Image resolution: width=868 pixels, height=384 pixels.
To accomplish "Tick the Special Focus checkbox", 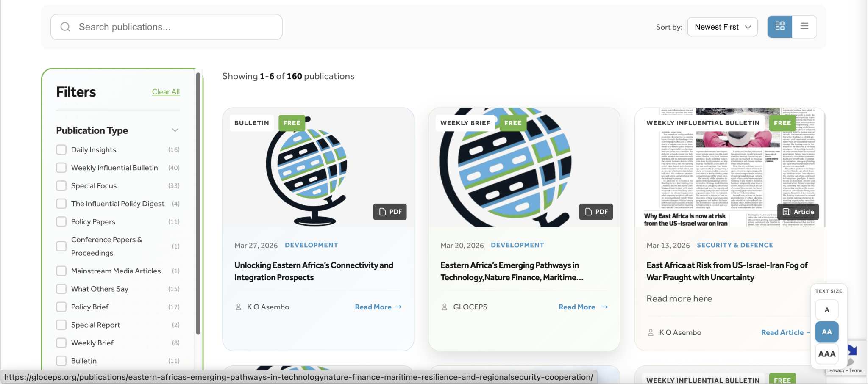I will pyautogui.click(x=61, y=186).
